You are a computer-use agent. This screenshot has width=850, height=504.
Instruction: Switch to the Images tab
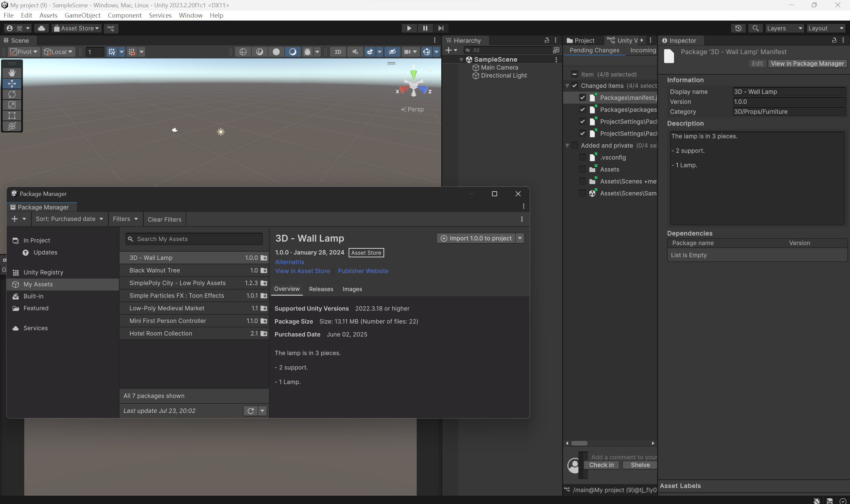click(x=352, y=289)
